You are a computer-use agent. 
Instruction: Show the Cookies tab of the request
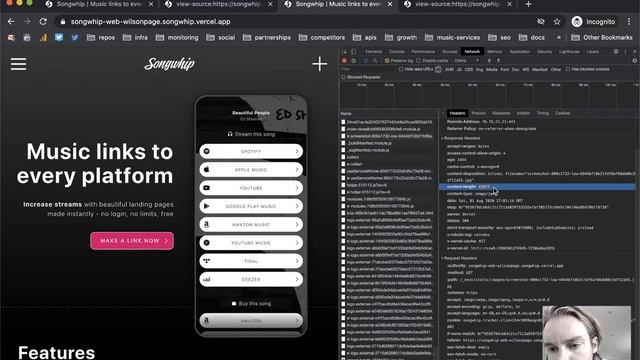[x=562, y=113]
